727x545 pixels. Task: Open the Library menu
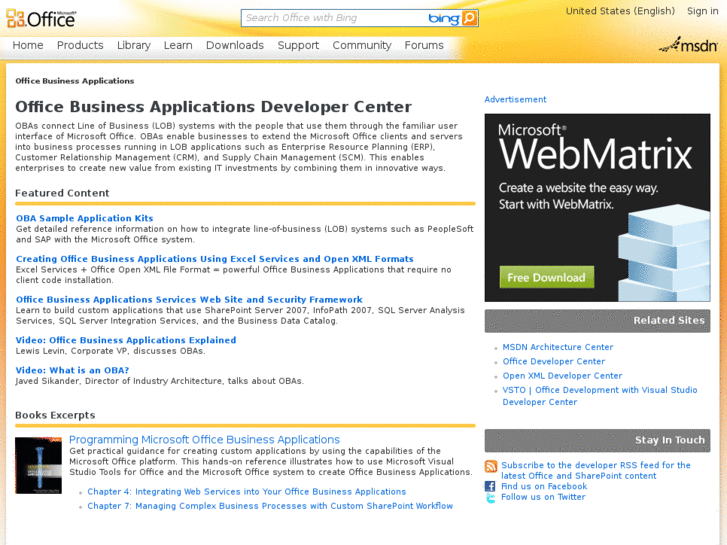[x=134, y=45]
